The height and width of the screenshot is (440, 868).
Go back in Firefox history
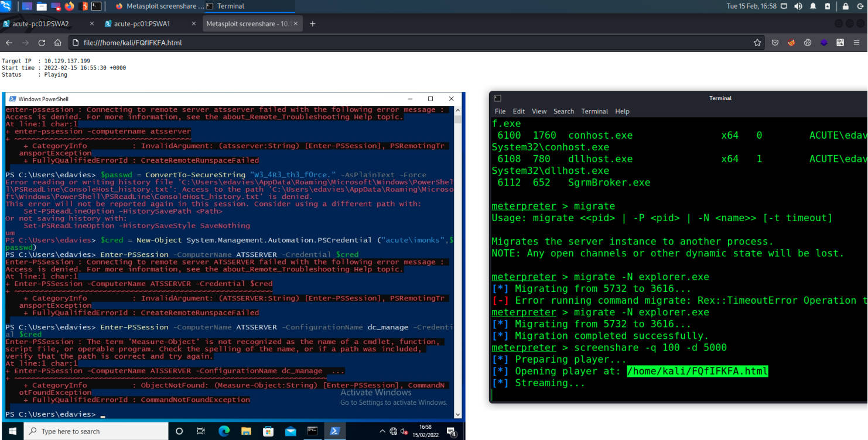(x=9, y=43)
